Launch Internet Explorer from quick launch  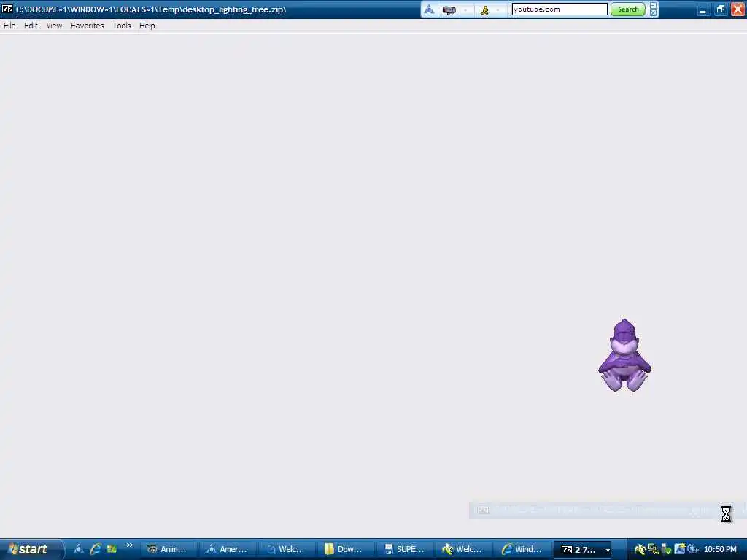point(96,549)
